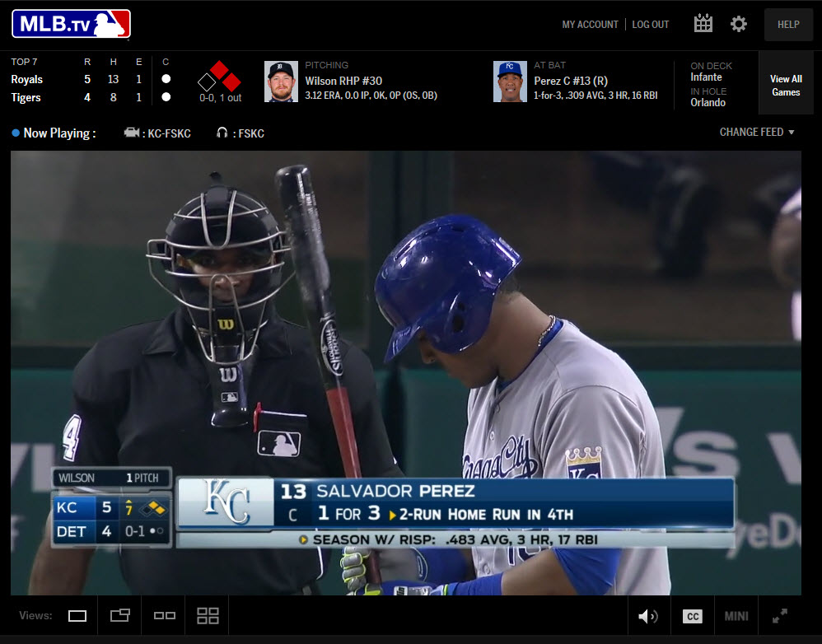
Task: Click the Perez C #13 (R) batter name
Action: tap(571, 81)
